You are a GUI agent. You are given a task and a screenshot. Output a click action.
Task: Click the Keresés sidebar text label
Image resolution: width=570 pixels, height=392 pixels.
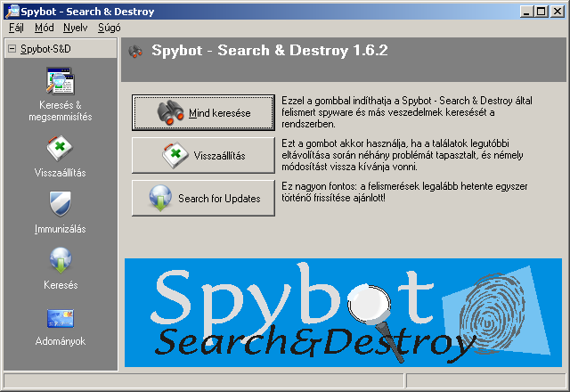(x=61, y=285)
